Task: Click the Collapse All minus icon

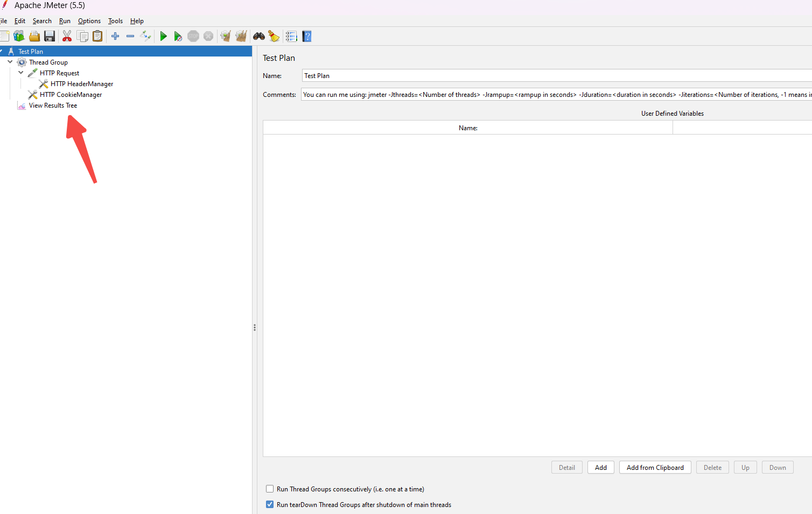Action: 130,36
